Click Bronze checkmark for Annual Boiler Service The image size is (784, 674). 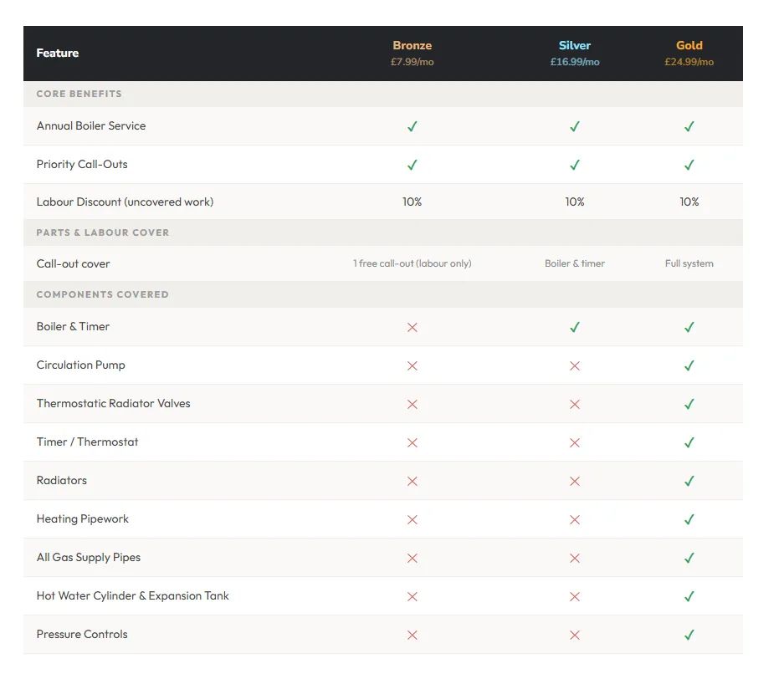pyautogui.click(x=412, y=126)
